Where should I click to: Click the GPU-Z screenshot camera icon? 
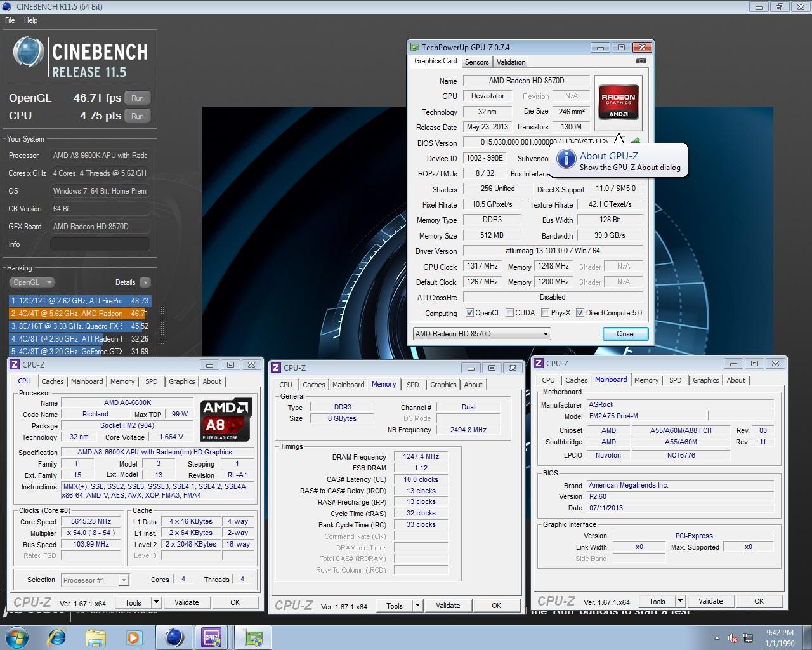(641, 61)
